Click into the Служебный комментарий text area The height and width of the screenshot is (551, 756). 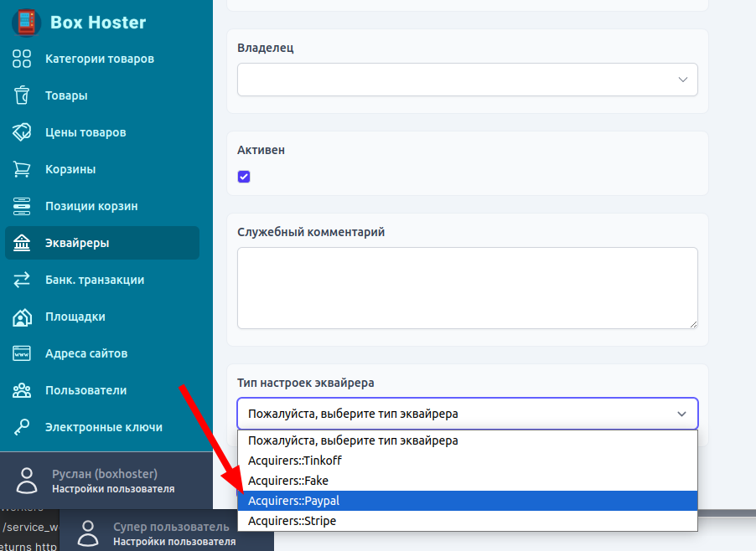467,287
